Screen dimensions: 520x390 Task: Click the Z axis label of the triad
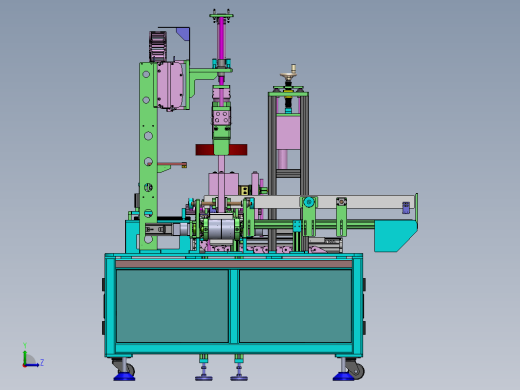pos(42,362)
